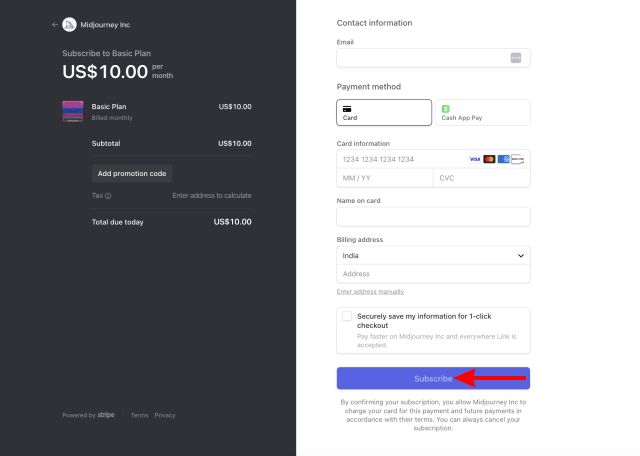
Task: Check Securely save my information checkbox
Action: pyautogui.click(x=347, y=316)
